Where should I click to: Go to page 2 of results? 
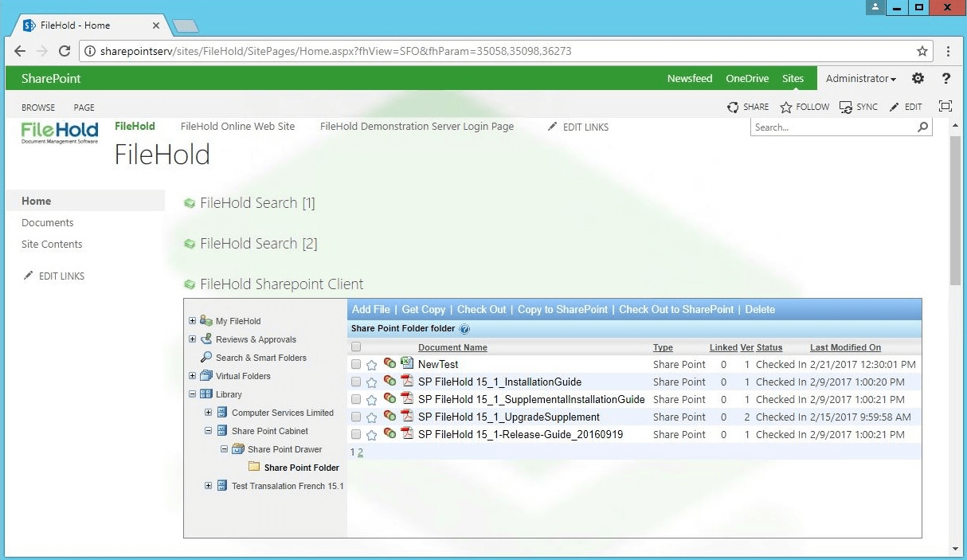click(360, 452)
